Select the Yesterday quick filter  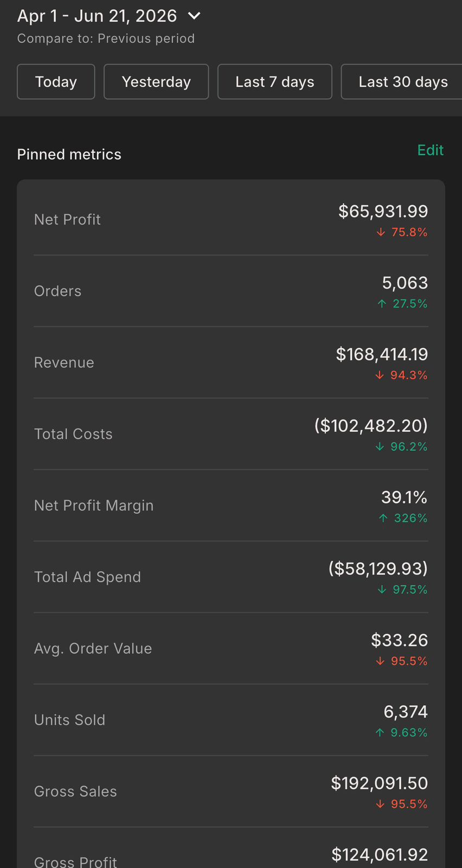[x=156, y=82]
